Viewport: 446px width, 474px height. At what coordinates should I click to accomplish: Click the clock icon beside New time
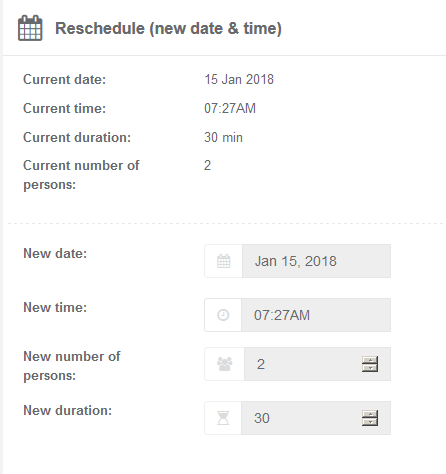point(223,315)
